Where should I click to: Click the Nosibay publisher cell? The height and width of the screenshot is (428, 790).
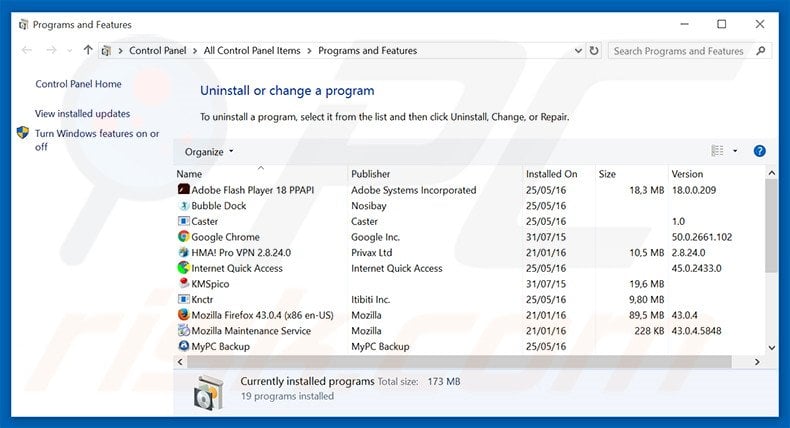[x=369, y=206]
